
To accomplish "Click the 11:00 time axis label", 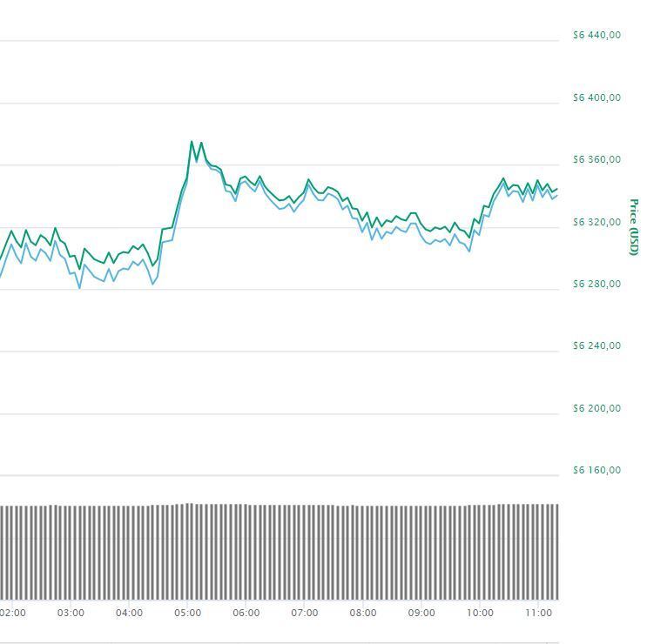I will coord(538,613).
